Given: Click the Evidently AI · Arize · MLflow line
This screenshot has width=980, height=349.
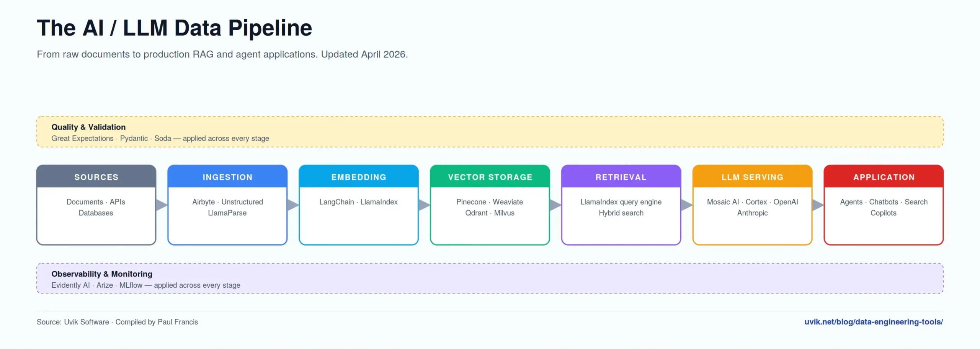Looking at the screenshot, I should [x=146, y=285].
